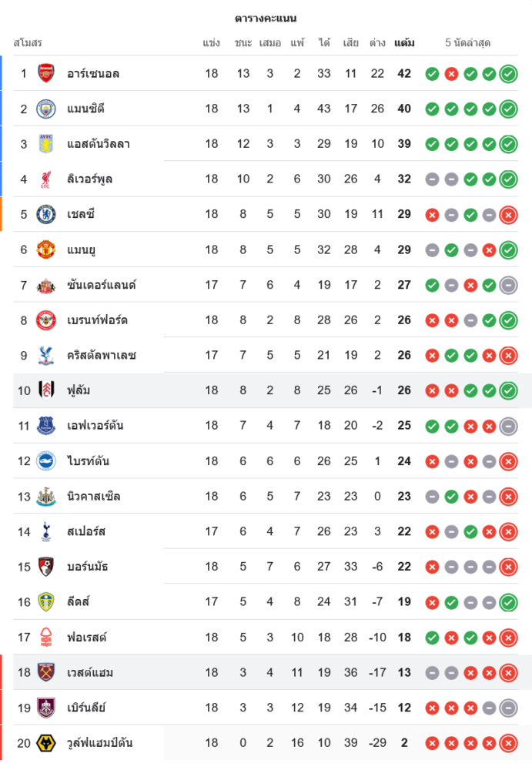Click the Tottenham Spurs crest icon
The image size is (532, 770).
click(46, 531)
